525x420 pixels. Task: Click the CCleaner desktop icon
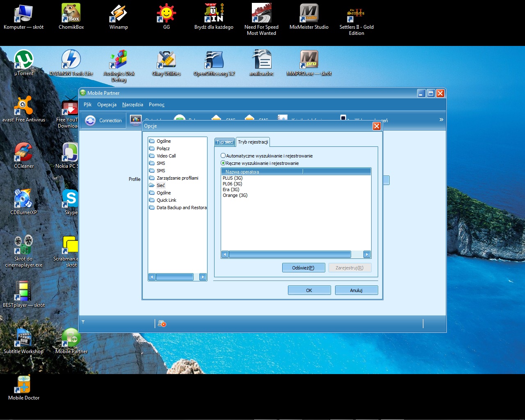[x=23, y=153]
